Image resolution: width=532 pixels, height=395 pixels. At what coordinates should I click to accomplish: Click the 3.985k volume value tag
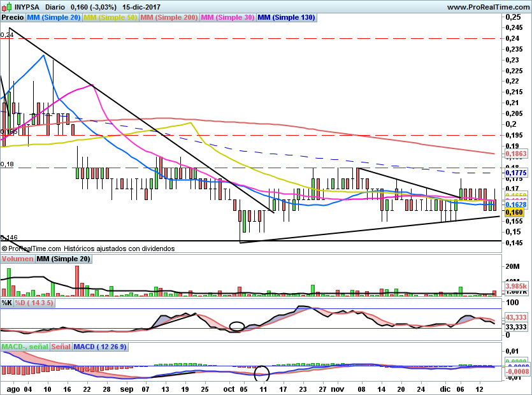516,286
